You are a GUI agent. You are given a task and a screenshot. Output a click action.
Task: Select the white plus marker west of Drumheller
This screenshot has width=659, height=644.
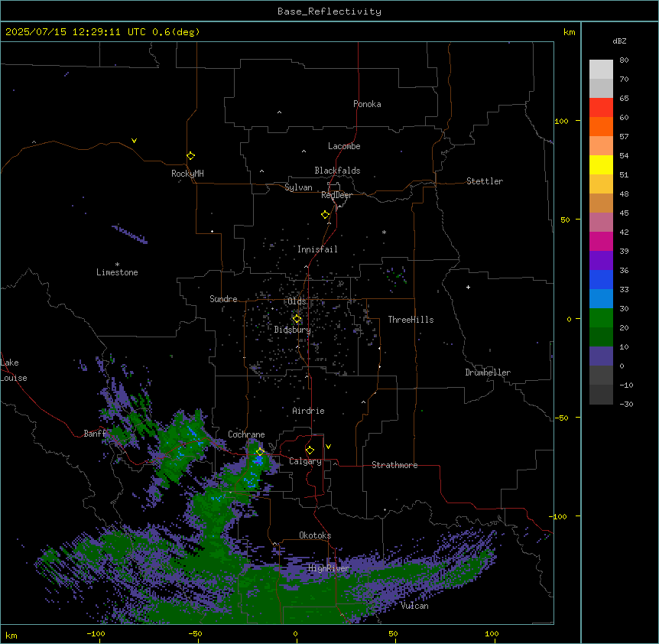[468, 287]
